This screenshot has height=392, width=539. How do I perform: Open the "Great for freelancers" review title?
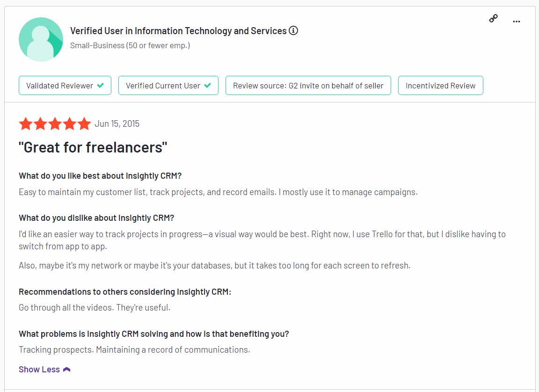point(93,147)
